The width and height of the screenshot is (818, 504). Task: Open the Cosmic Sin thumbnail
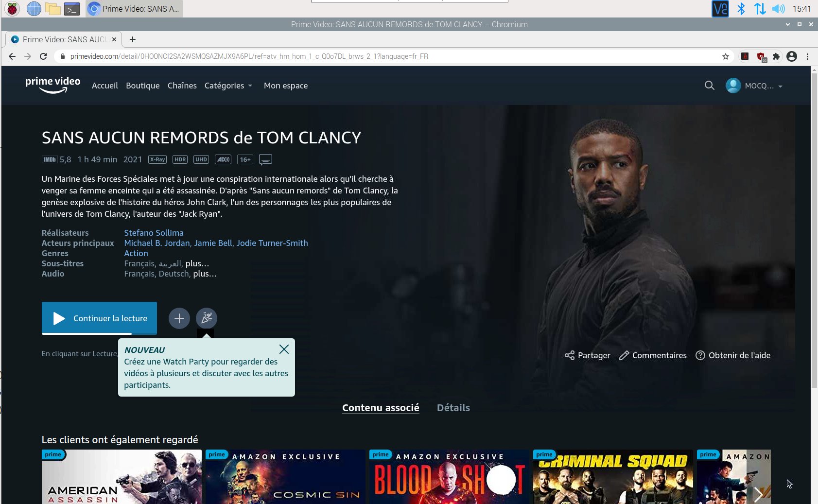click(x=285, y=477)
